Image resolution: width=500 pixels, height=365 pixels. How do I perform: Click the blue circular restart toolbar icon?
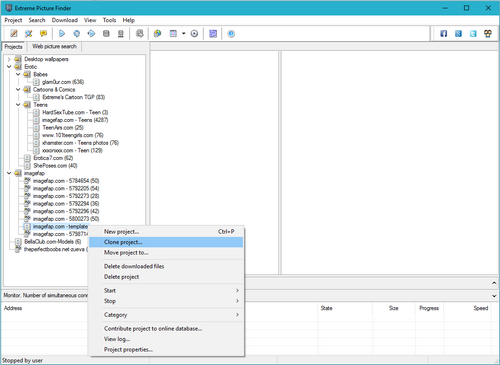[x=77, y=33]
